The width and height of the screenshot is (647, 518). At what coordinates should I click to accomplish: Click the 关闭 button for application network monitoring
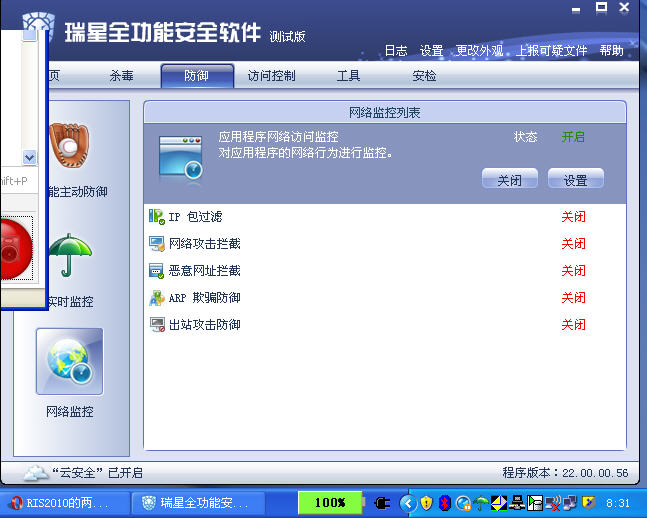[x=510, y=179]
